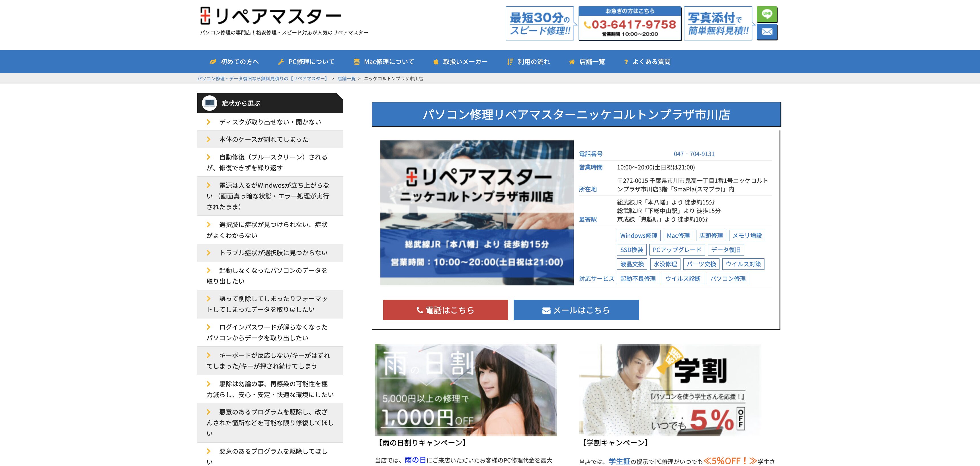Click envelope icon in メールはこちら button

click(546, 311)
